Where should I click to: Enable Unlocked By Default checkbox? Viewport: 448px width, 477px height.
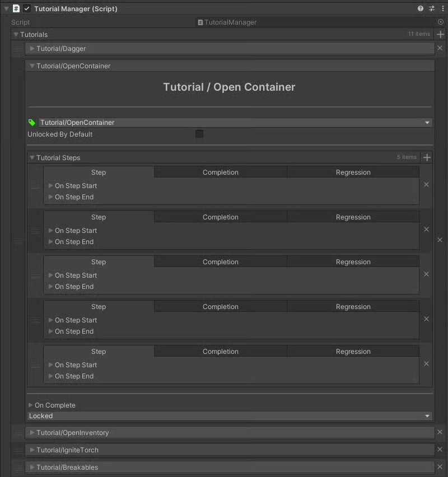pos(199,134)
